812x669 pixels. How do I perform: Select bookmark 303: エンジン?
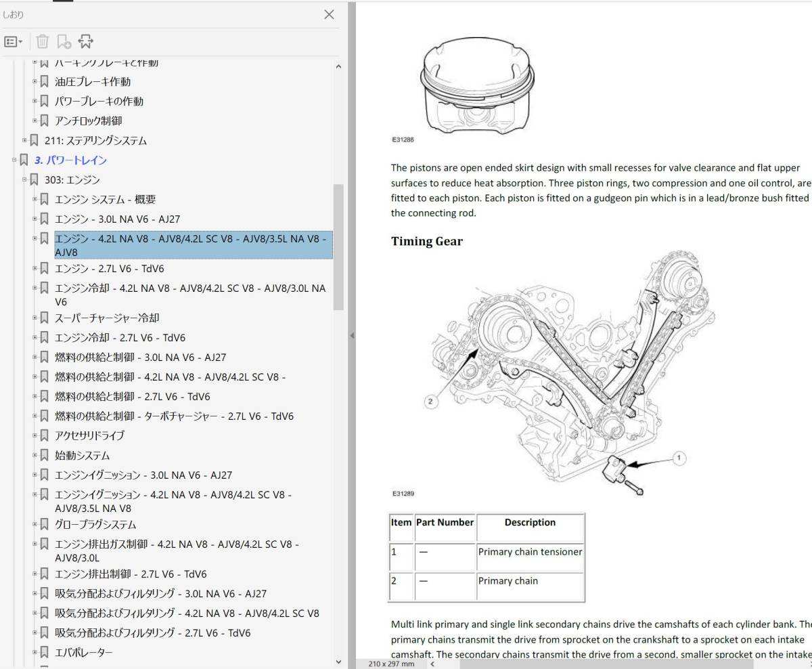point(72,180)
